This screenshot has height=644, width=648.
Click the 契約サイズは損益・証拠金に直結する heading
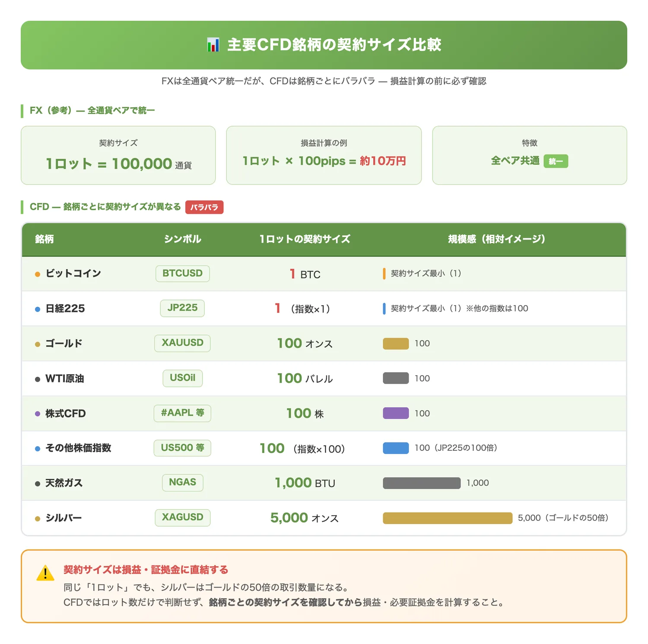146,570
